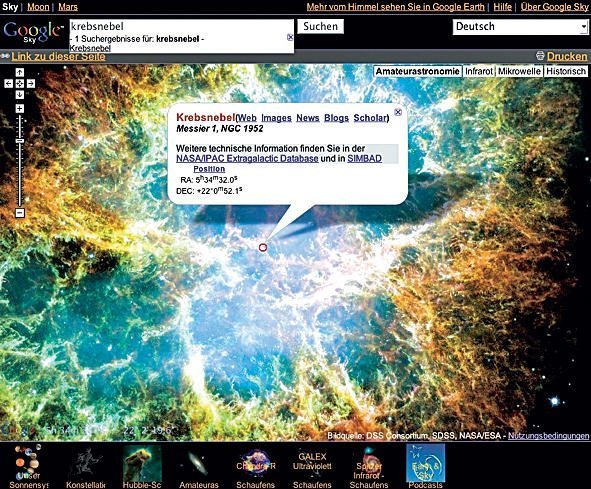Open Hubble-Schaufenster thumbnail
591x489 pixels.
click(142, 466)
